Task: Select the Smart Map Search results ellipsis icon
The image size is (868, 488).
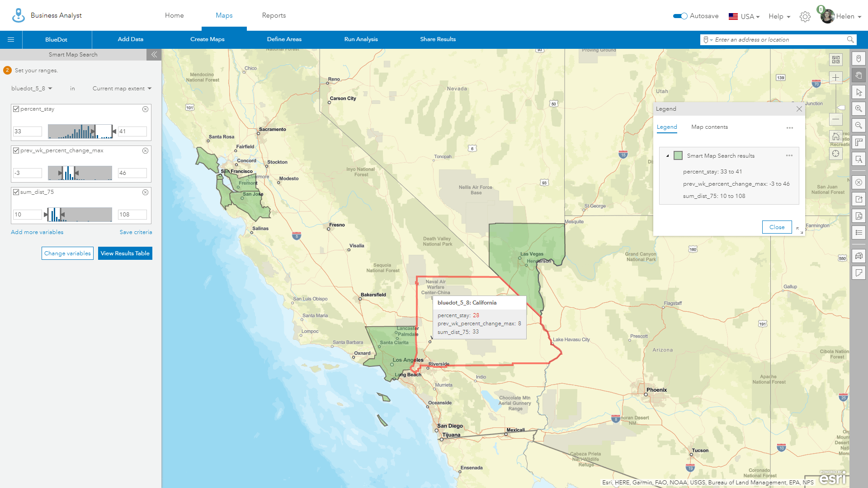Action: [x=789, y=155]
